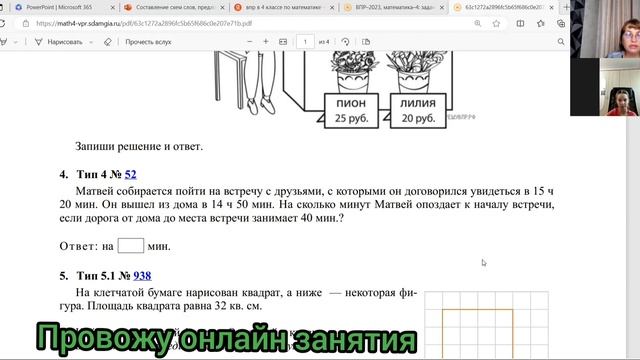
Task: Select the eraser tool
Action: [x=107, y=42]
